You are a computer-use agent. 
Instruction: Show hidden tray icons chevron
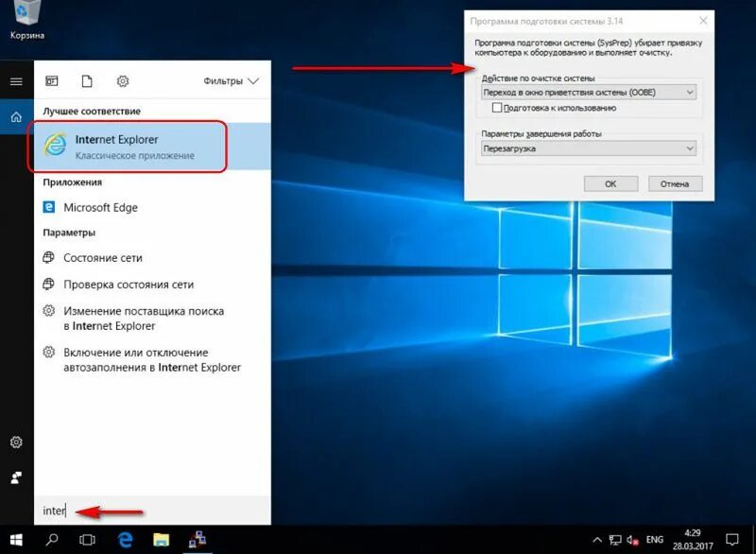click(x=597, y=540)
